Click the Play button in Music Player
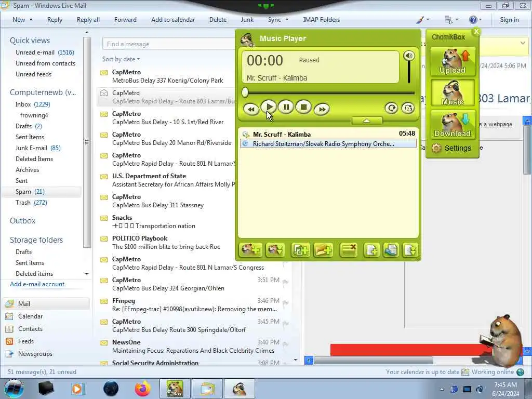Viewport: 532px width, 399px height. point(269,108)
